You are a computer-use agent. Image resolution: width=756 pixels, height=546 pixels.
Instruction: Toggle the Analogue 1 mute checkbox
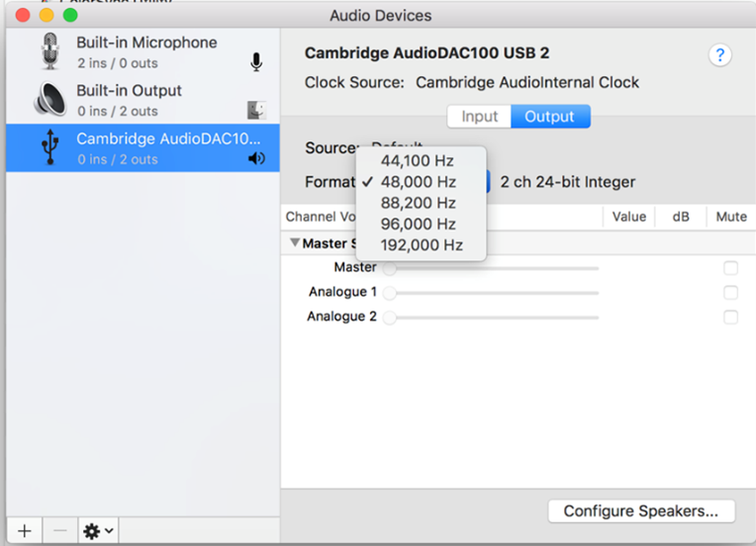(730, 293)
